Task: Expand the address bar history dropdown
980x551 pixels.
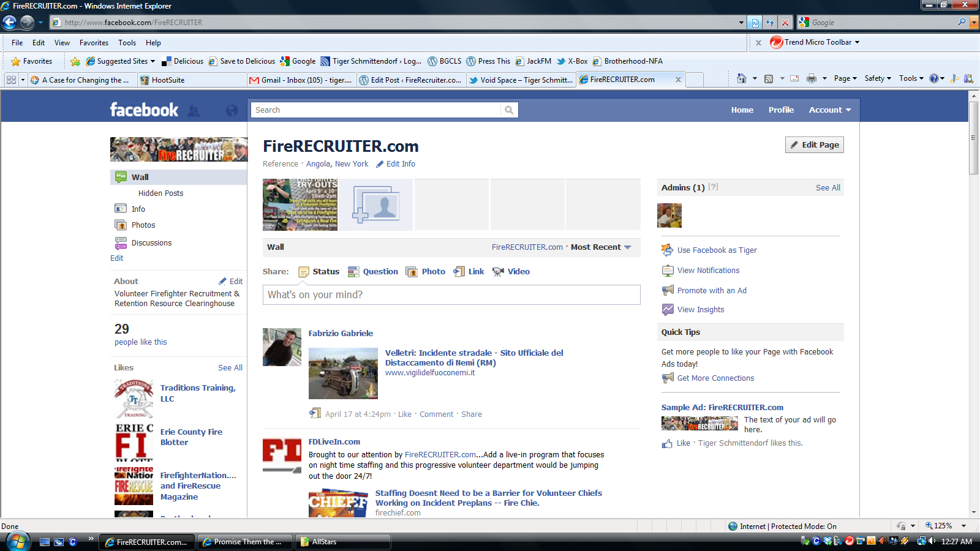Action: [x=741, y=23]
